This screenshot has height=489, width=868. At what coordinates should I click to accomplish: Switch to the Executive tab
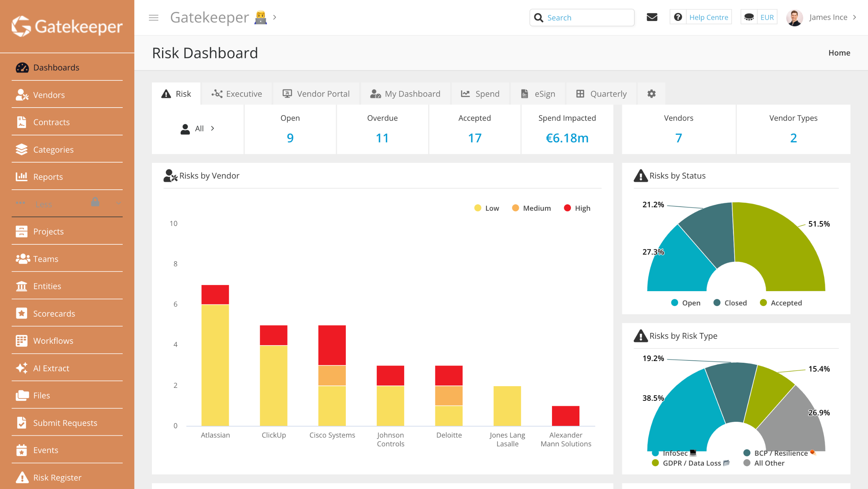(x=237, y=94)
